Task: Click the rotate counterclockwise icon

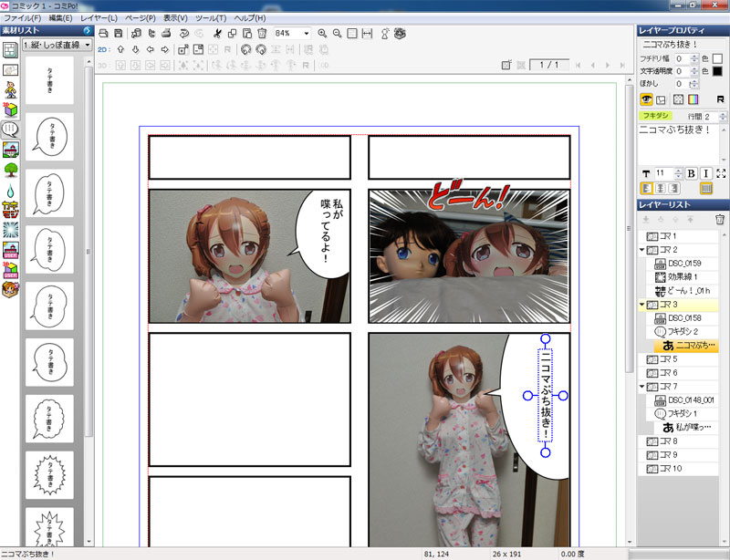Action: click(246, 49)
